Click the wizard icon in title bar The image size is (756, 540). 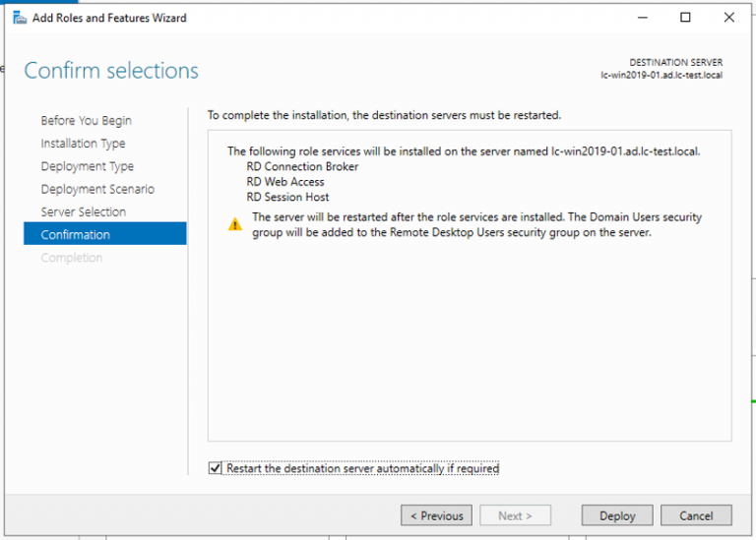point(20,18)
